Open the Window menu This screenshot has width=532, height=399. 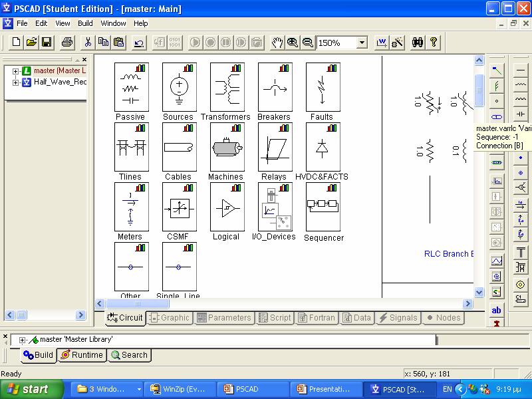point(113,23)
